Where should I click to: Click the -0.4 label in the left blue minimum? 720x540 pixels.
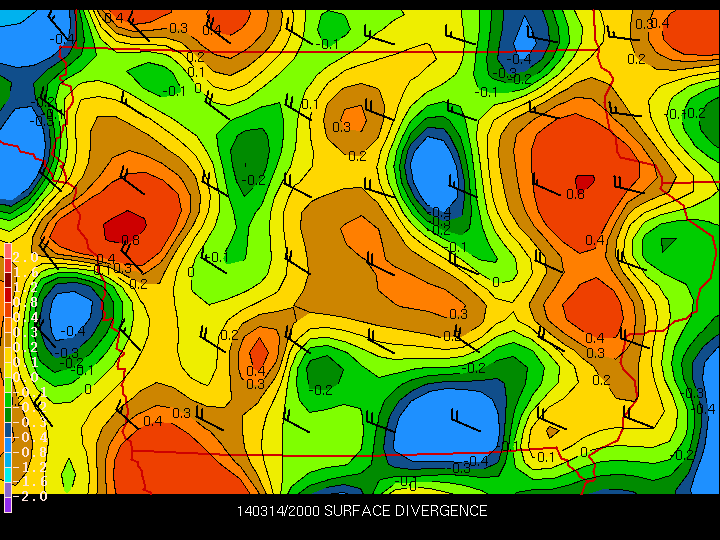72,331
